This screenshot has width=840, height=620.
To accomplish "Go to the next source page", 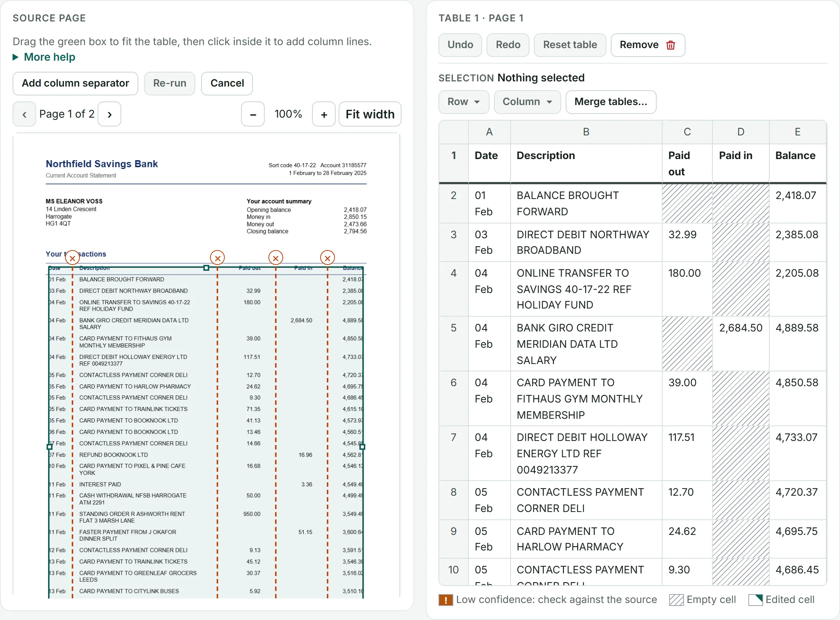I will pos(109,114).
